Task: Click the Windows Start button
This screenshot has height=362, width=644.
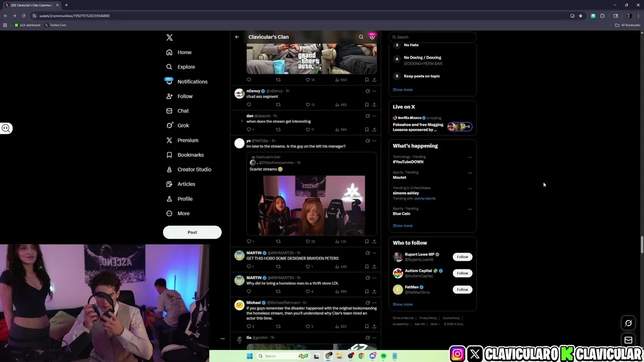Action: pyautogui.click(x=250, y=356)
